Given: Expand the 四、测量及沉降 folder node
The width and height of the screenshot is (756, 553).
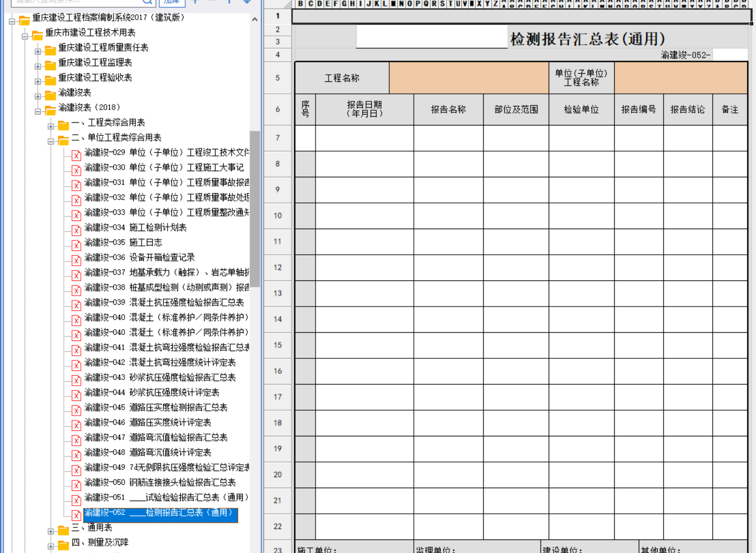Looking at the screenshot, I should [x=51, y=546].
